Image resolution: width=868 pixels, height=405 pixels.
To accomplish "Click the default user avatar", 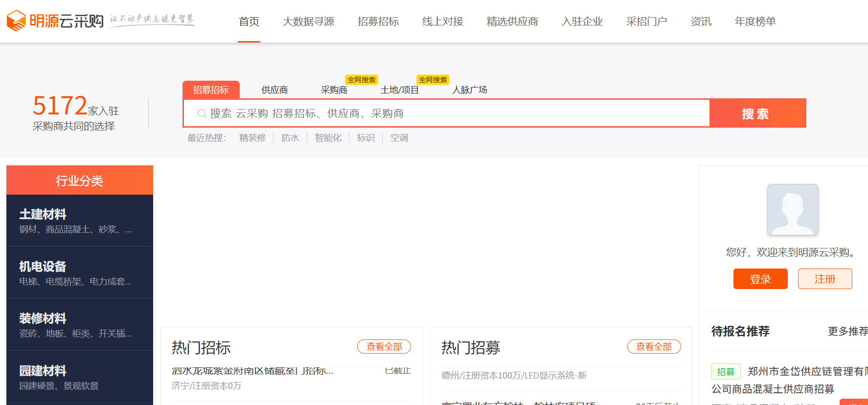I will 792,210.
